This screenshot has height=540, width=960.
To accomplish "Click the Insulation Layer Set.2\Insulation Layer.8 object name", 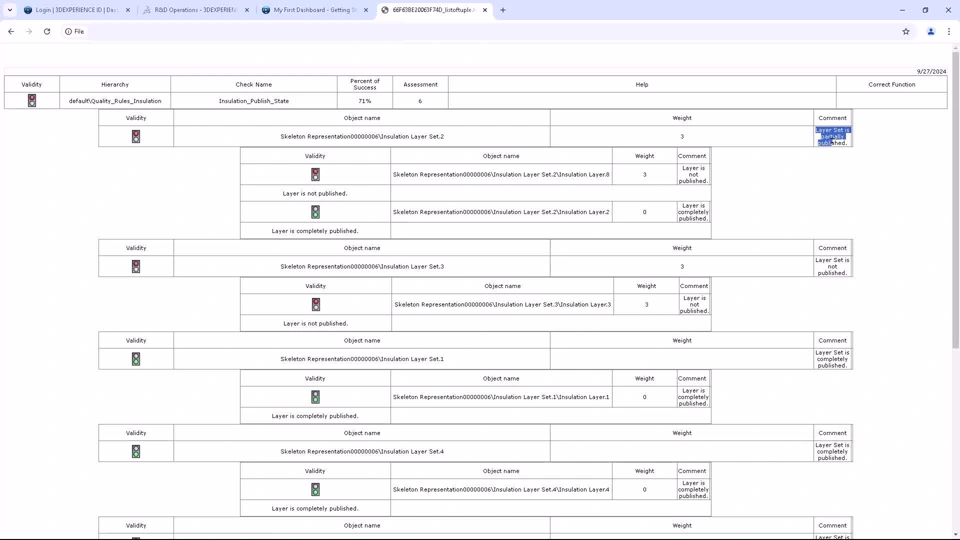I will coord(501,174).
